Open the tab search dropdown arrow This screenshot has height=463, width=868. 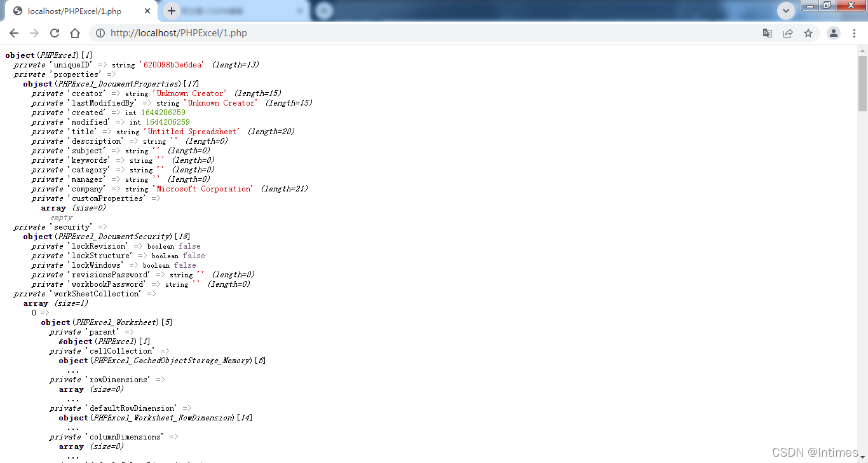coord(786,11)
